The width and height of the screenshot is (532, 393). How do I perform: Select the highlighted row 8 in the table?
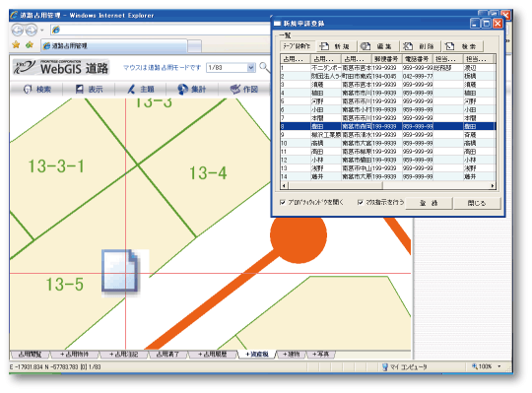point(388,126)
